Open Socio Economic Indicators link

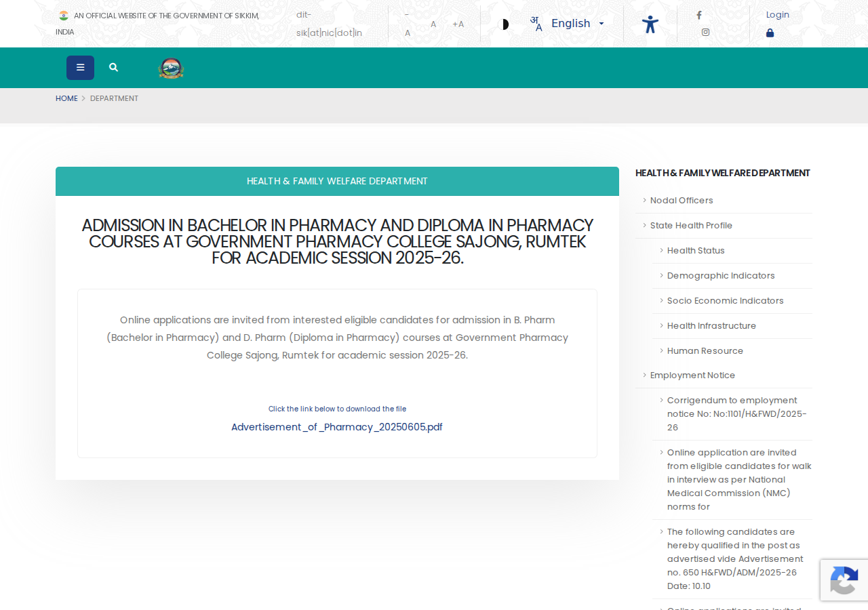pyautogui.click(x=725, y=301)
